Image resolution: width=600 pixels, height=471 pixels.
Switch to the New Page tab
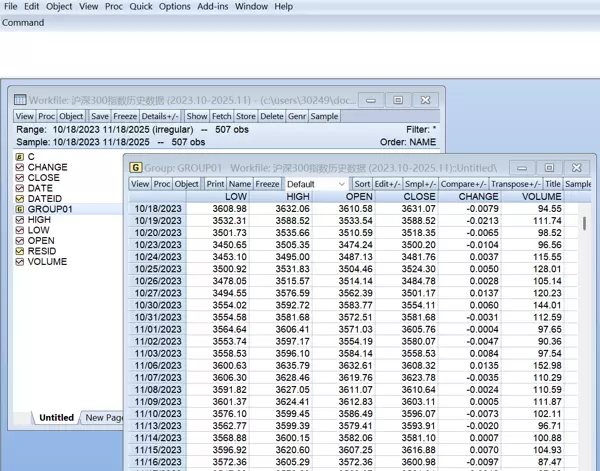coord(103,418)
